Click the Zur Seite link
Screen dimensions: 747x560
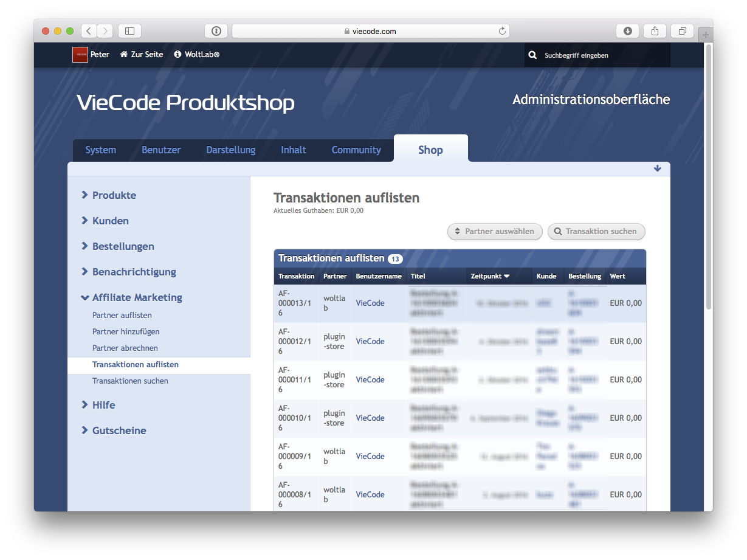point(142,55)
